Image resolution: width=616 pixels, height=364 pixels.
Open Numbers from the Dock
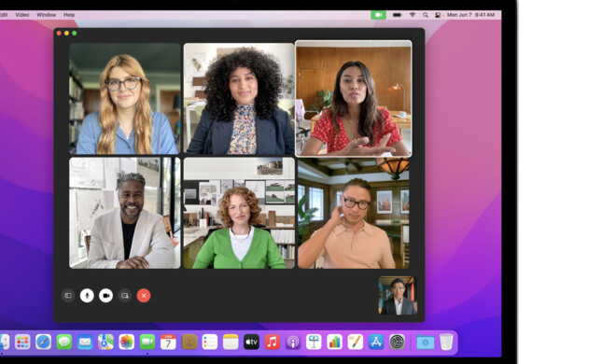click(335, 342)
